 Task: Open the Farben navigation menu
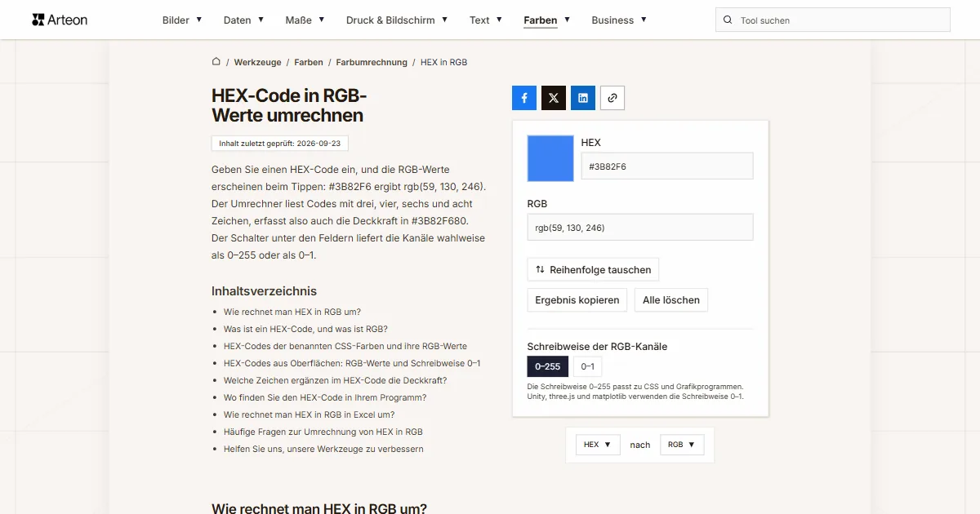[x=547, y=20]
